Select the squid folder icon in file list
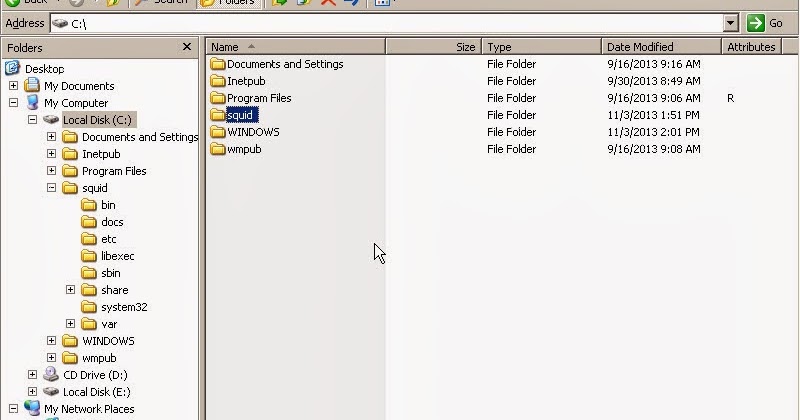The image size is (800, 420). tap(218, 115)
